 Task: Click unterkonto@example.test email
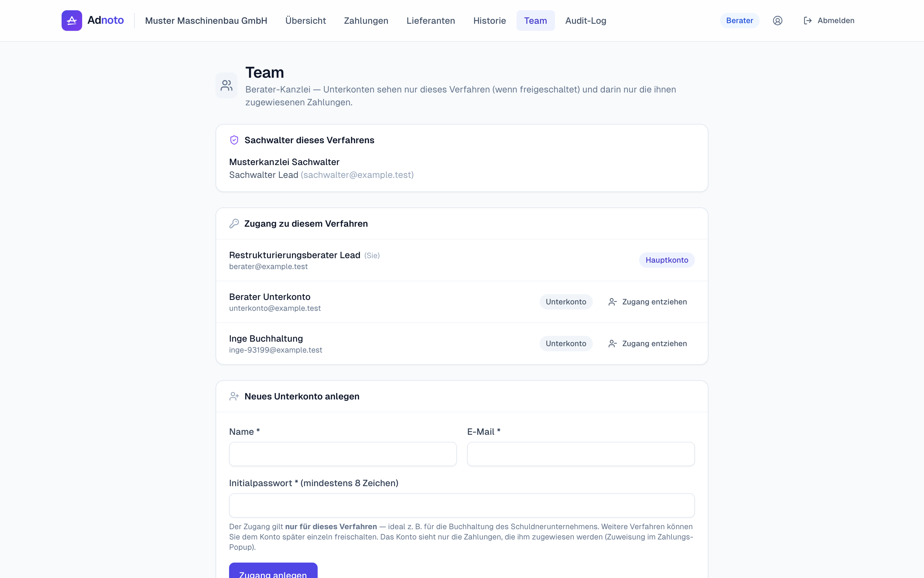(275, 309)
